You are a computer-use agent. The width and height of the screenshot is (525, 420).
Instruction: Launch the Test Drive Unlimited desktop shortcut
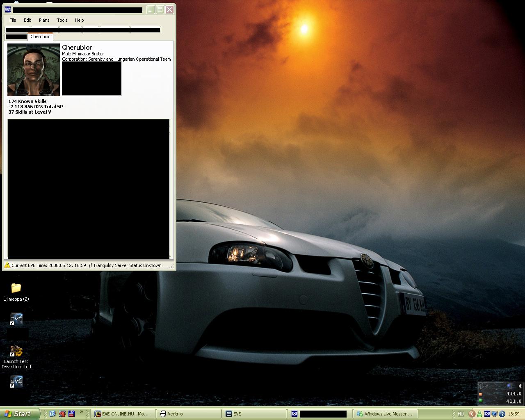16,357
